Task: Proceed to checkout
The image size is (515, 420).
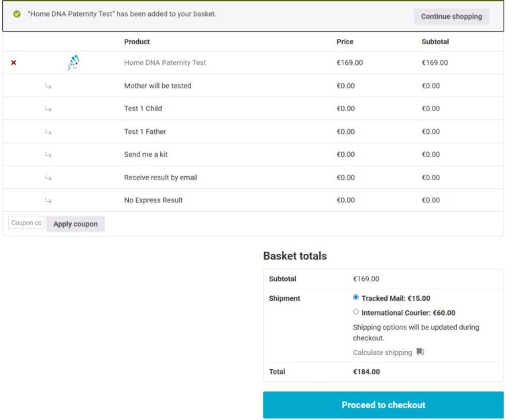Action: tap(384, 405)
